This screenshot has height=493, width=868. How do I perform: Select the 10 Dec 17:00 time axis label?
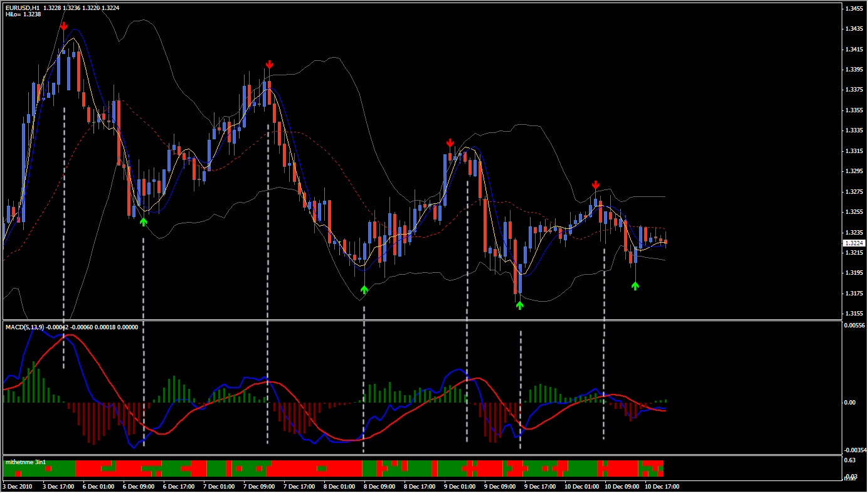click(664, 486)
